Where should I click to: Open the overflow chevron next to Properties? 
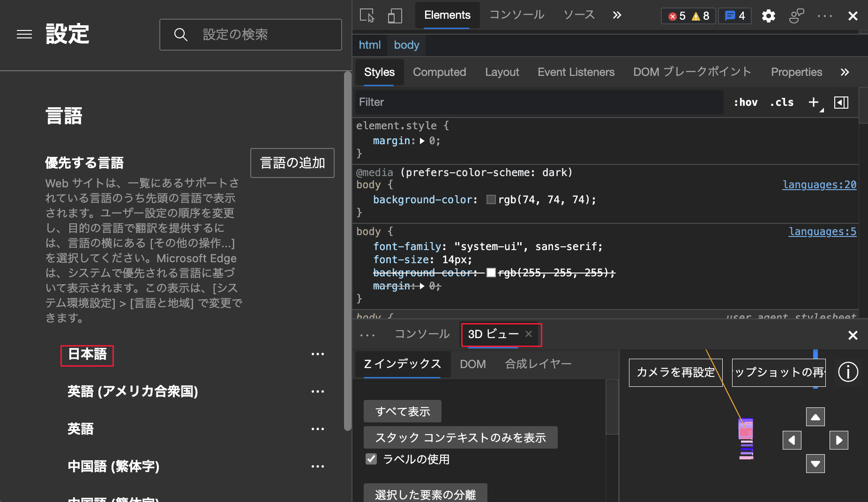pos(845,72)
